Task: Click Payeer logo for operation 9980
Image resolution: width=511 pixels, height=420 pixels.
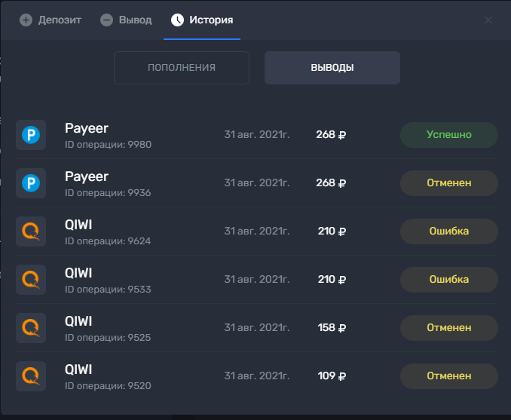Action: coord(31,135)
